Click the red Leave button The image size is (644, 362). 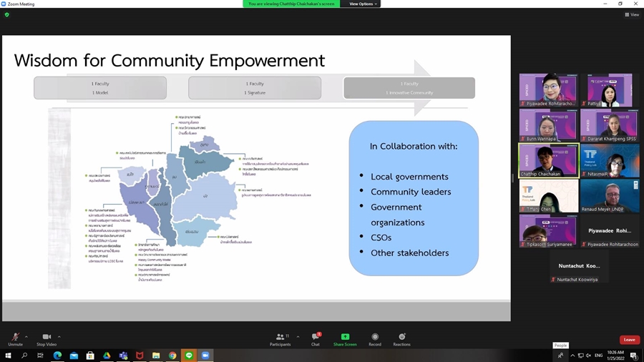coord(629,340)
